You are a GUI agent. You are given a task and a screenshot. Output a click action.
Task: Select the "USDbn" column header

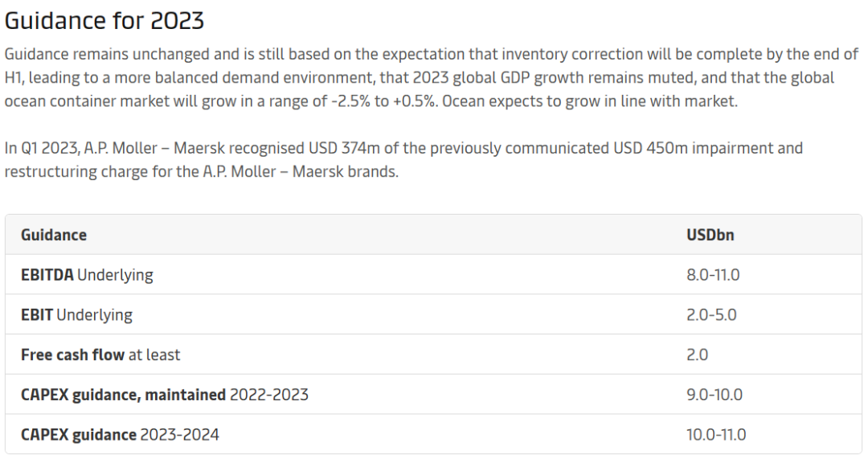click(x=710, y=235)
